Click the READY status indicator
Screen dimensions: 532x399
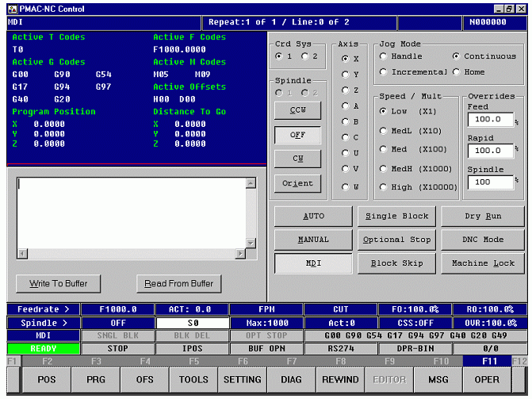point(44,349)
